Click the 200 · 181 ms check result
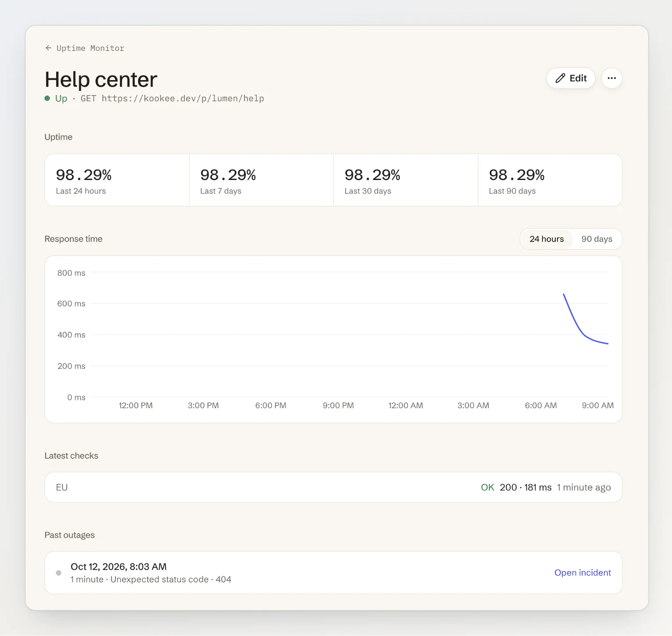 coord(526,487)
